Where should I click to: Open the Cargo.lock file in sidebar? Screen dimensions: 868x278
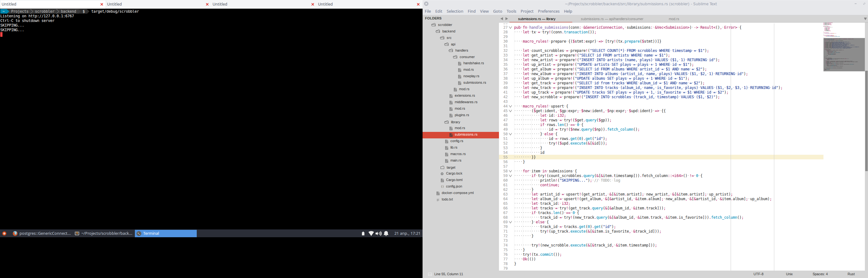coord(453,174)
